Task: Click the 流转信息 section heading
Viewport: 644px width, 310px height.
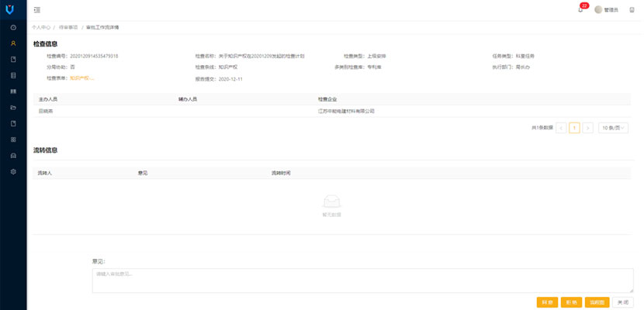Action: pyautogui.click(x=45, y=150)
